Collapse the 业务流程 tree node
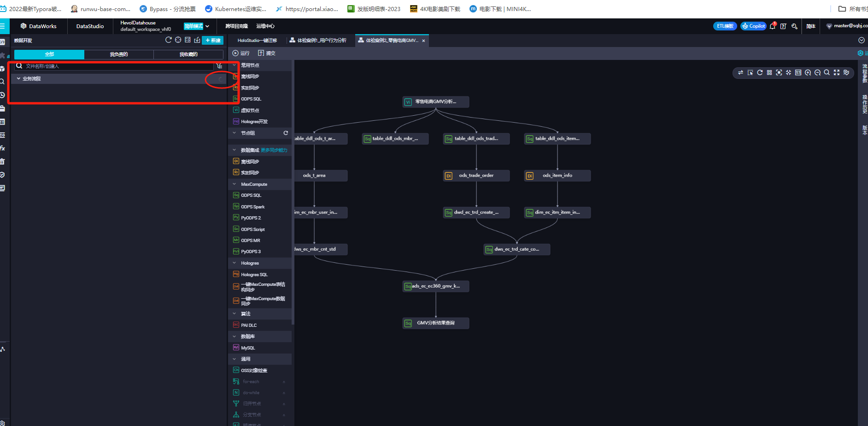868x426 pixels. [x=18, y=79]
